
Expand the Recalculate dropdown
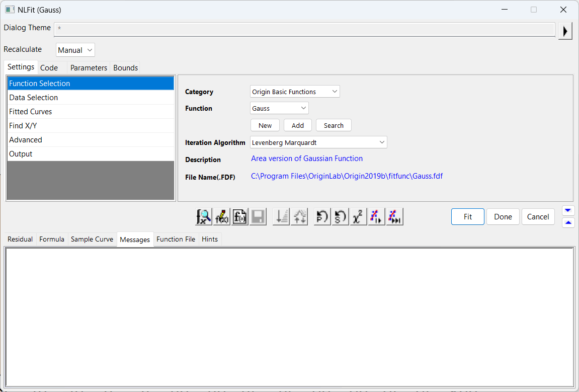point(75,50)
